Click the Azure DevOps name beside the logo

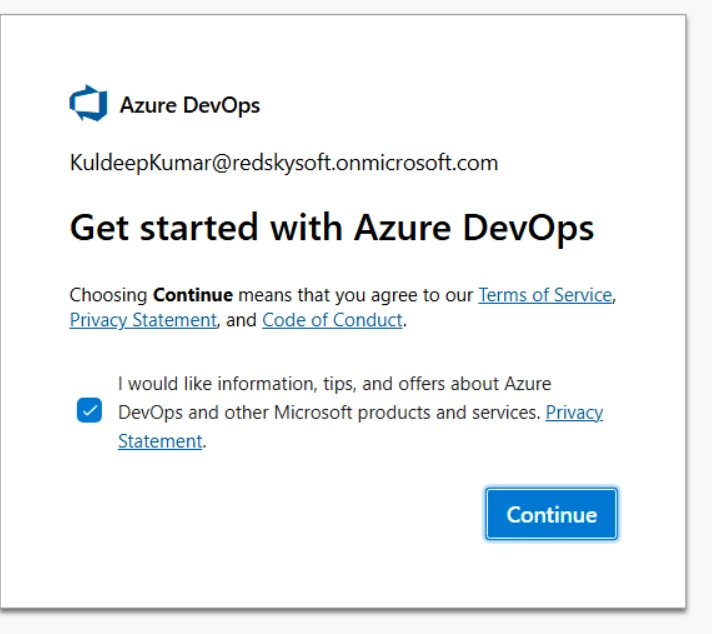tap(190, 105)
